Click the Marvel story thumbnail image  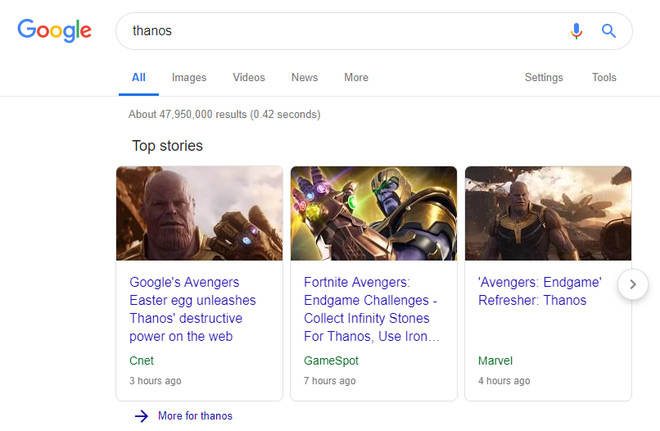pos(548,213)
